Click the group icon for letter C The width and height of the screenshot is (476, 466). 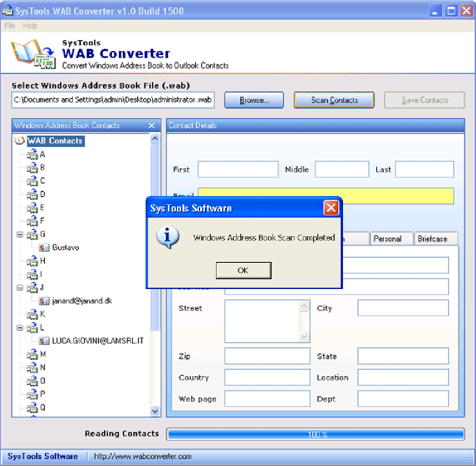coord(33,181)
